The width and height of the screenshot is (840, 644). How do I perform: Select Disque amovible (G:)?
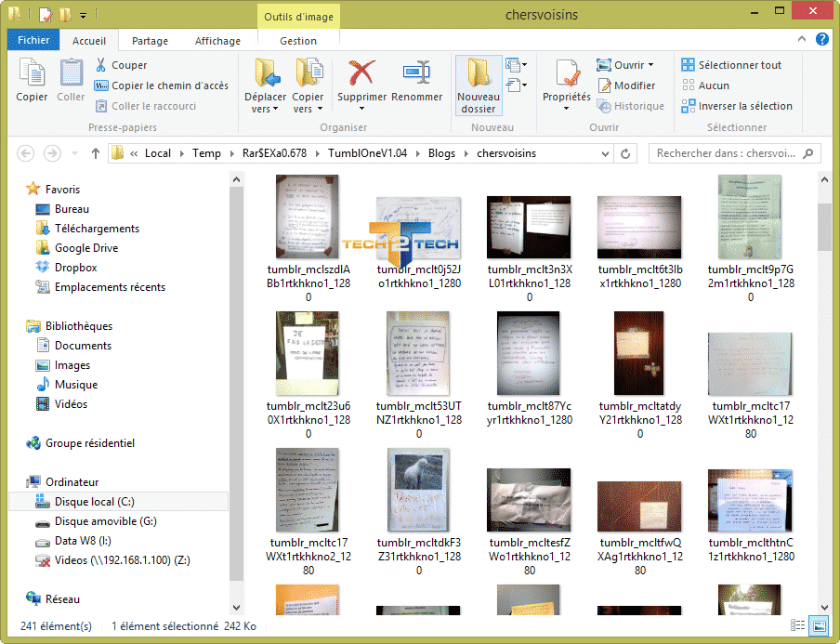[x=96, y=521]
